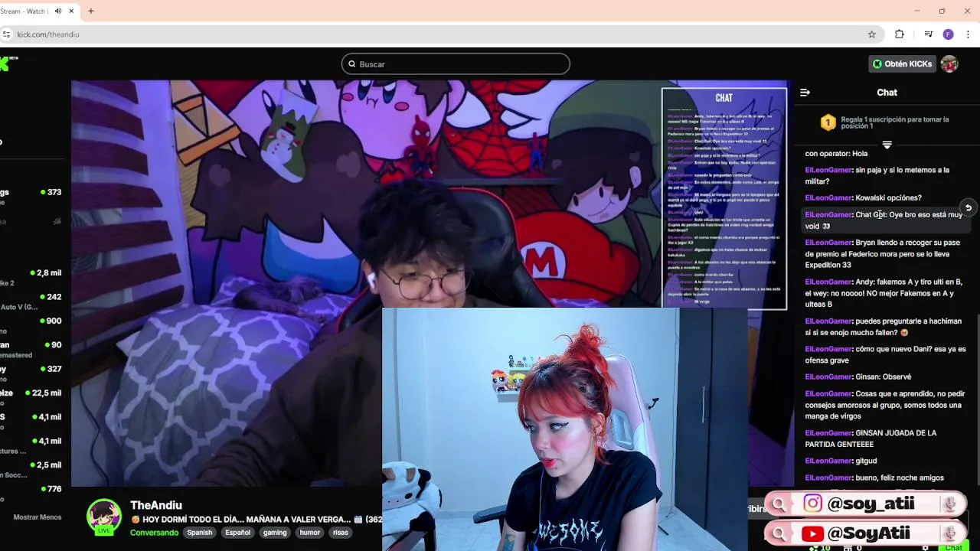
Task: Click TheAndiu channel name
Action: point(156,505)
